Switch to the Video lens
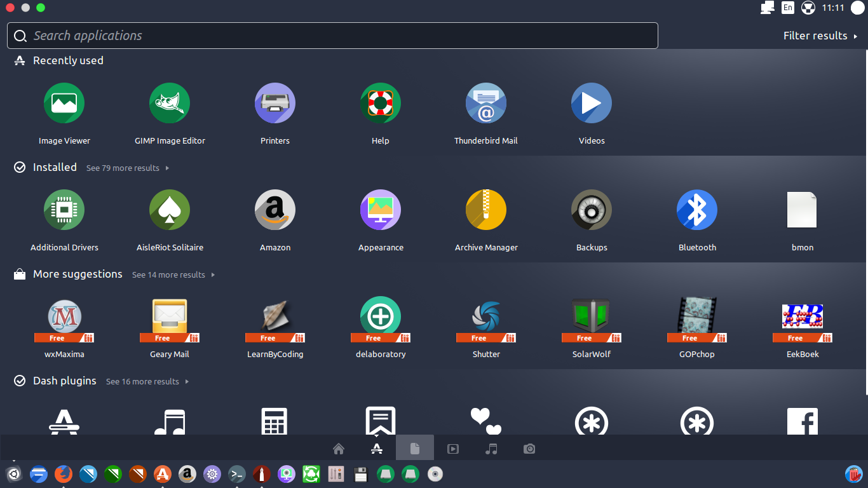 pyautogui.click(x=453, y=449)
